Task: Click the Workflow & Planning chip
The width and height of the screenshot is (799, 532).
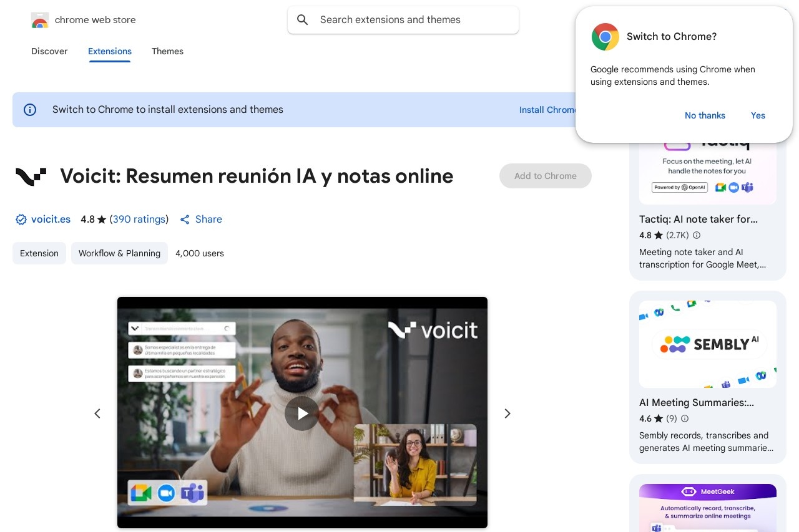Action: coord(119,253)
